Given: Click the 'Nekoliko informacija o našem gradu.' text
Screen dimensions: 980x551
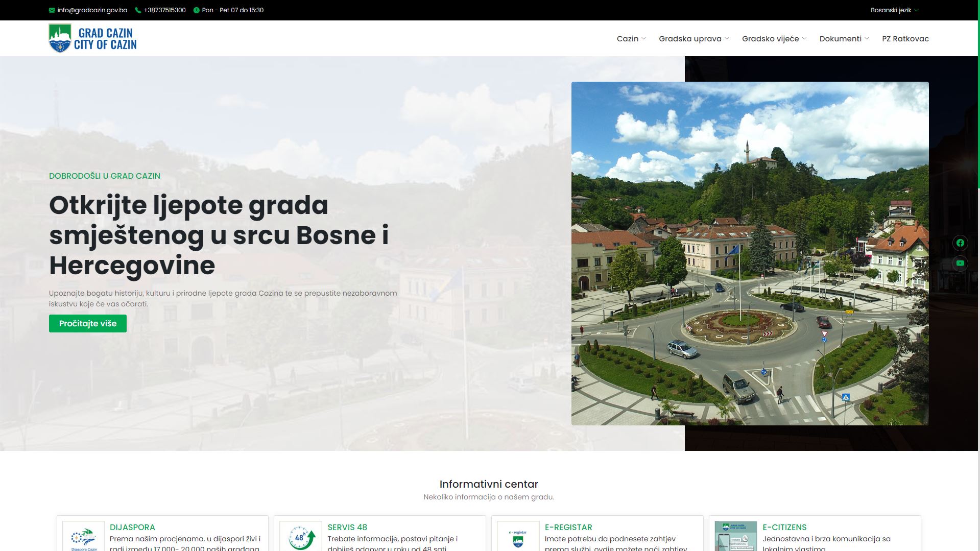Looking at the screenshot, I should pos(489,497).
